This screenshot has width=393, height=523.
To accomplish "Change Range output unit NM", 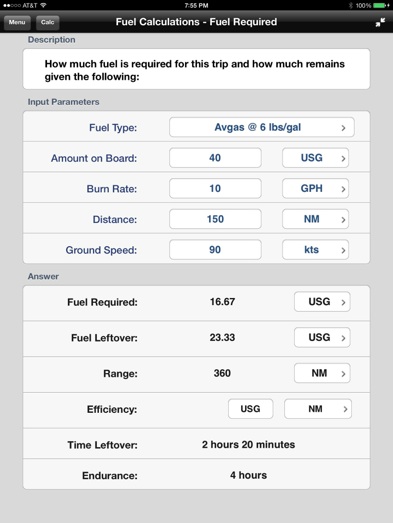I will (322, 373).
